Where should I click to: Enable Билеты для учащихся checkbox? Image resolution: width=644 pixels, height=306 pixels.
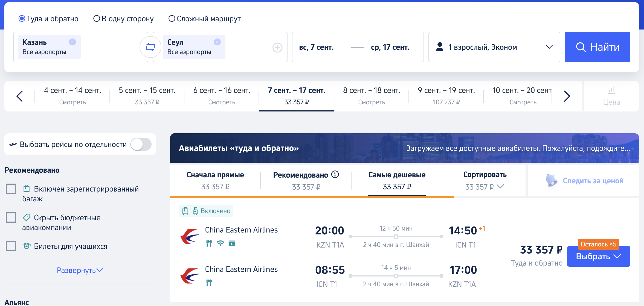click(x=11, y=246)
